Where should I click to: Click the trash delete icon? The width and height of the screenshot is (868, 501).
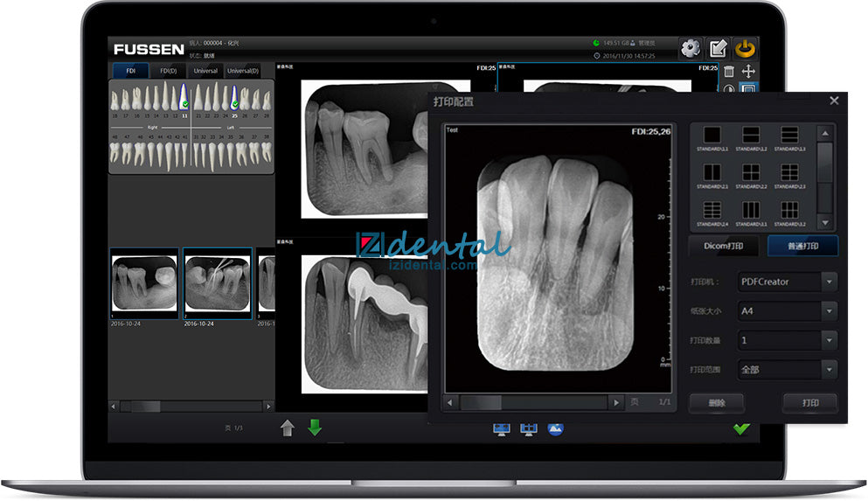coord(729,72)
